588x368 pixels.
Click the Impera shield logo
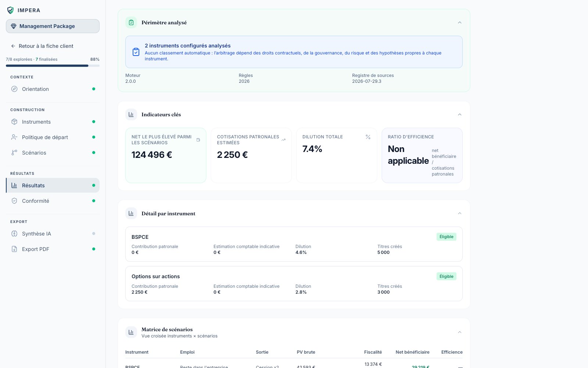(x=10, y=10)
